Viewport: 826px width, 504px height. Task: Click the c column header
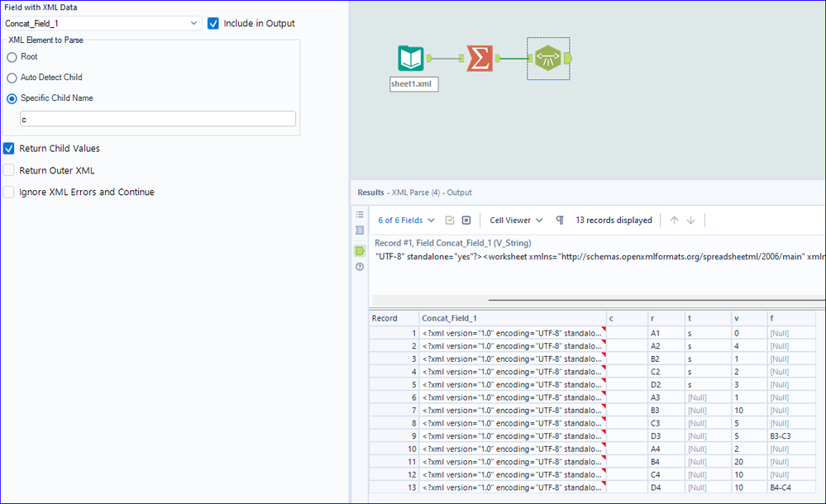[x=627, y=318]
